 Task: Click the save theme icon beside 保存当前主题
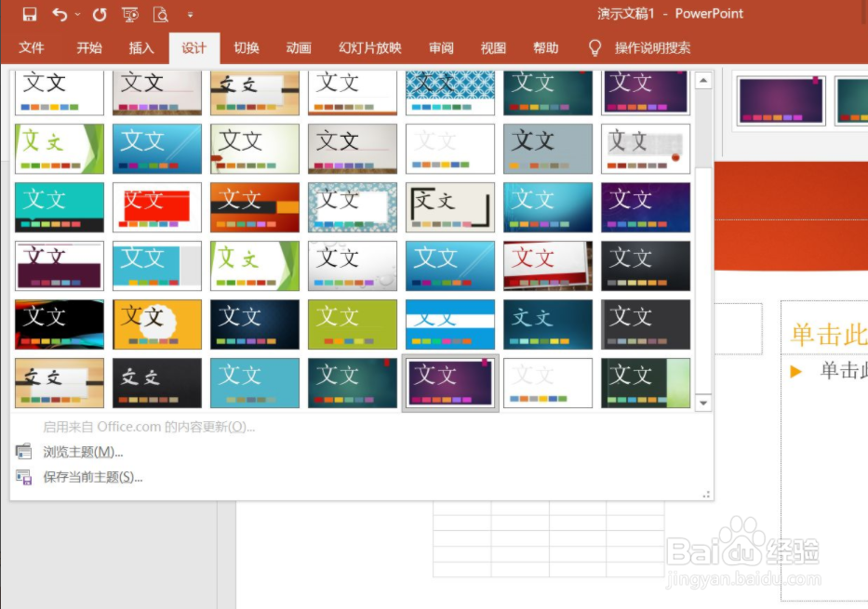point(23,477)
